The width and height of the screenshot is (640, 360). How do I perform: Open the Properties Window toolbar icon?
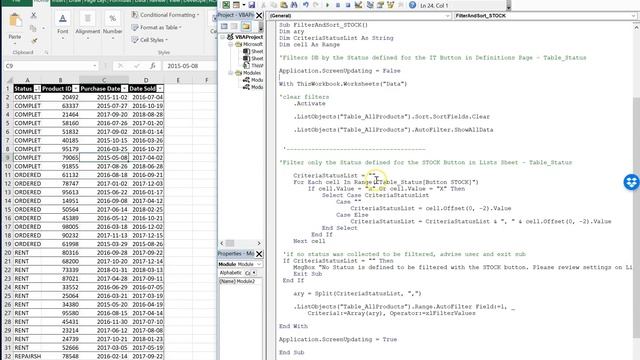coord(380,5)
